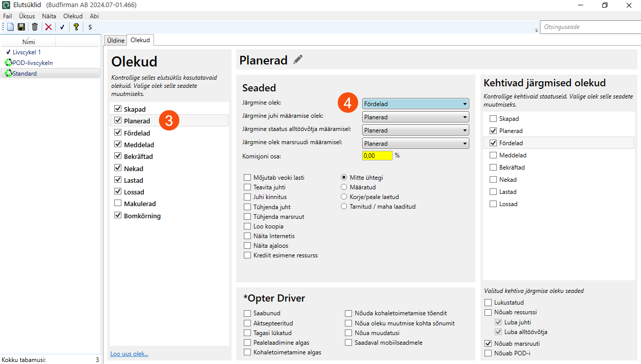The height and width of the screenshot is (364, 641).
Task: Click the S toolbar button
Action: coord(90,27)
